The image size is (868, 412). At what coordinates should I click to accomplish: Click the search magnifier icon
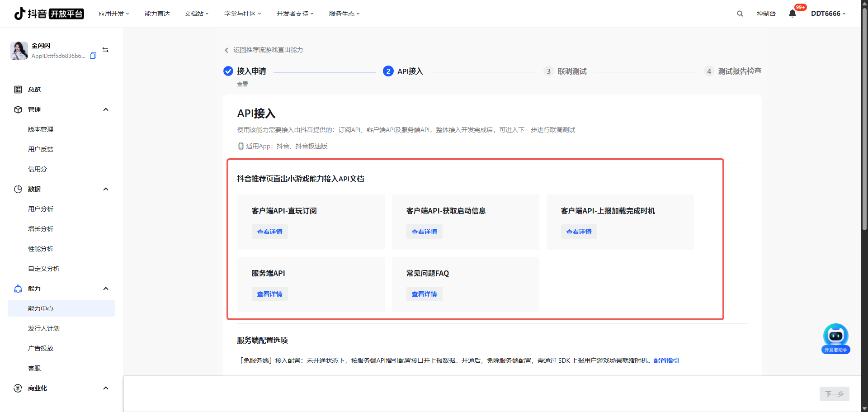tap(740, 14)
